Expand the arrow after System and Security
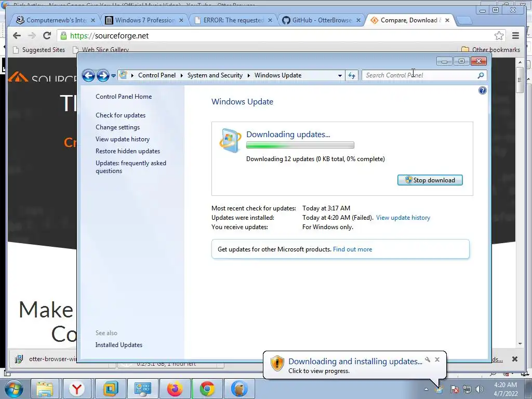The height and width of the screenshot is (399, 532). (249, 75)
